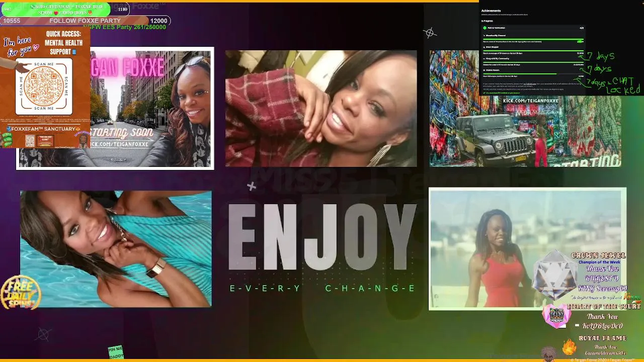Click the mental health support QR code

coord(44,85)
